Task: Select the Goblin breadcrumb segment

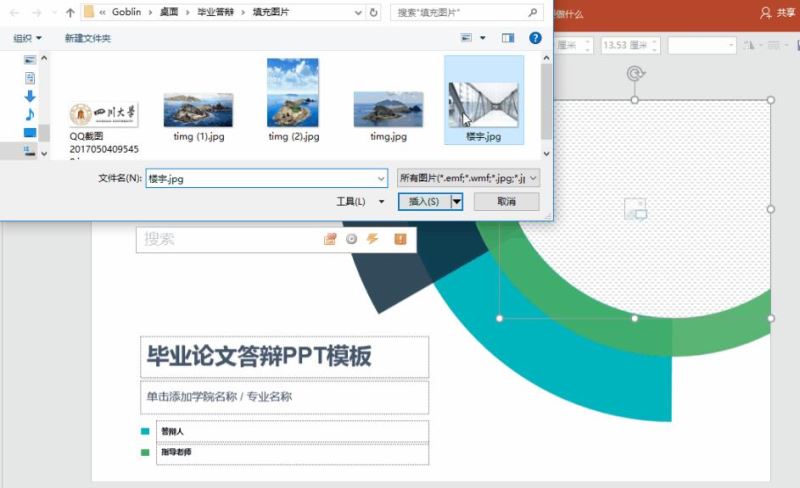Action: point(126,12)
